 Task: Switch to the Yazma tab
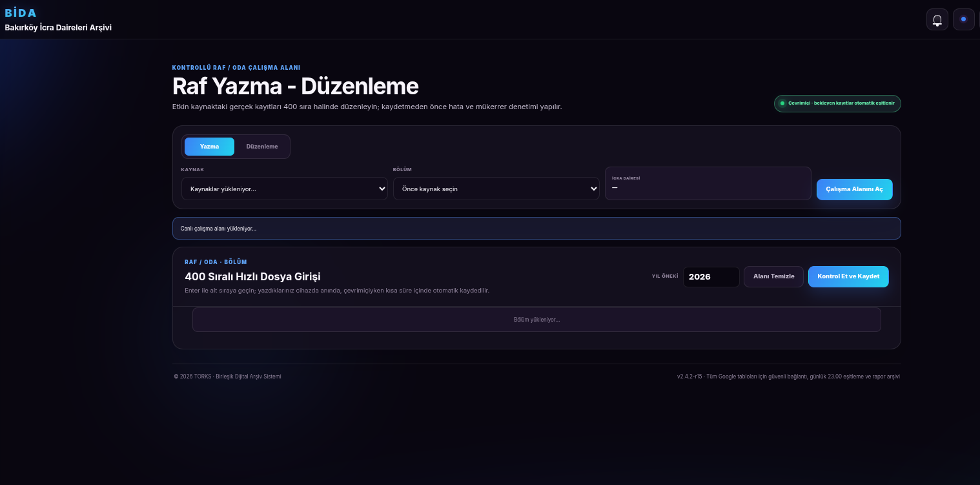209,147
